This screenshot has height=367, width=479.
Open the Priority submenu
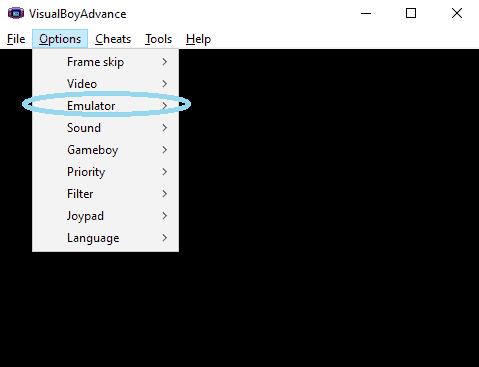[105, 172]
